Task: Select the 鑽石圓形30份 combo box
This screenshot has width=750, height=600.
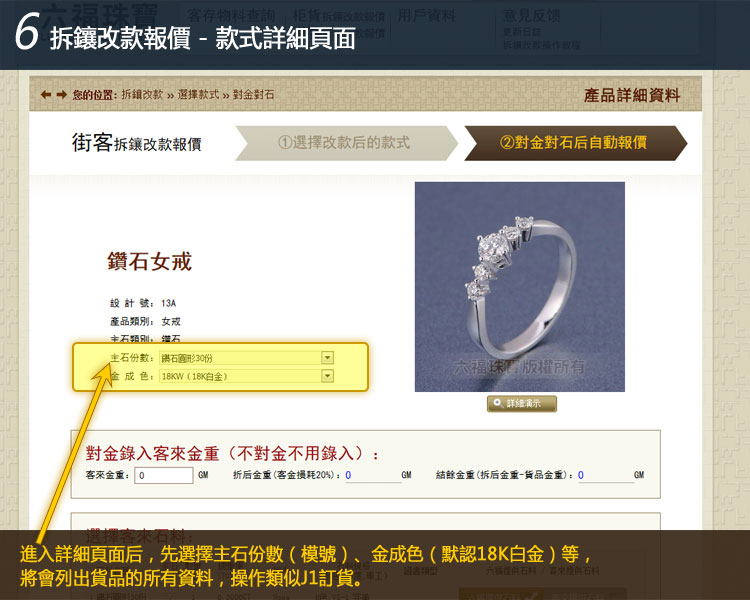Action: (246, 358)
